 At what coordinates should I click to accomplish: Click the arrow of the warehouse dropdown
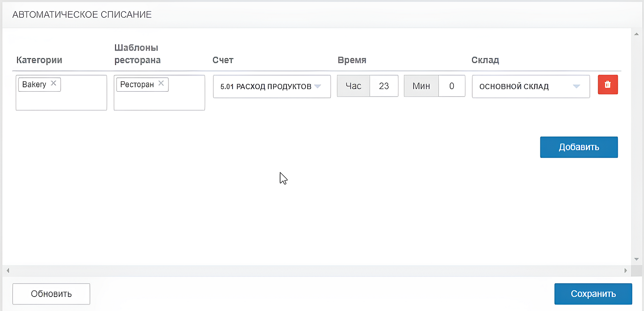tap(576, 87)
